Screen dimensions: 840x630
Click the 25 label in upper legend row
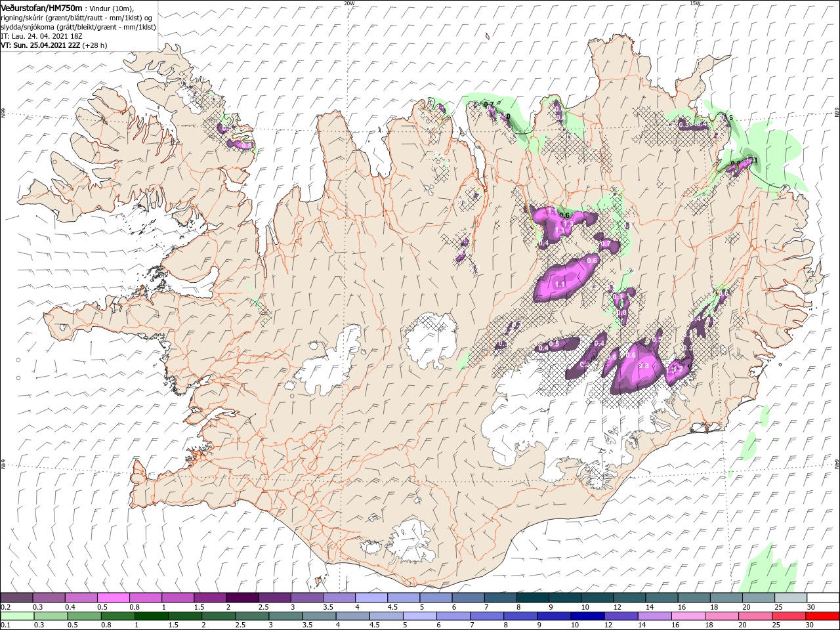coord(779,607)
